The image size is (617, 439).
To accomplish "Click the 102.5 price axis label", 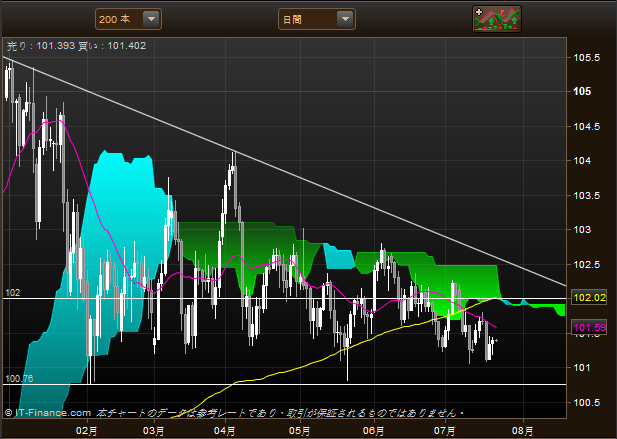I will pyautogui.click(x=587, y=264).
